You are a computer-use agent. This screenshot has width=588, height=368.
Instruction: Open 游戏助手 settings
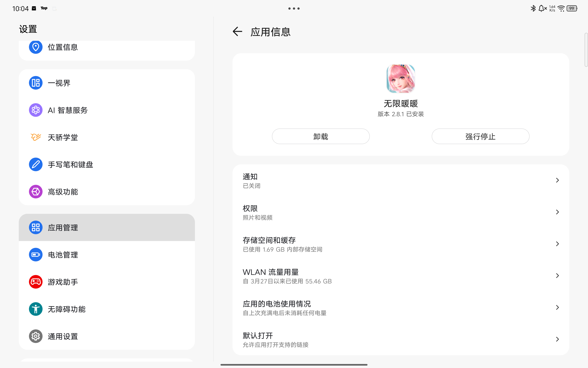pos(107,282)
